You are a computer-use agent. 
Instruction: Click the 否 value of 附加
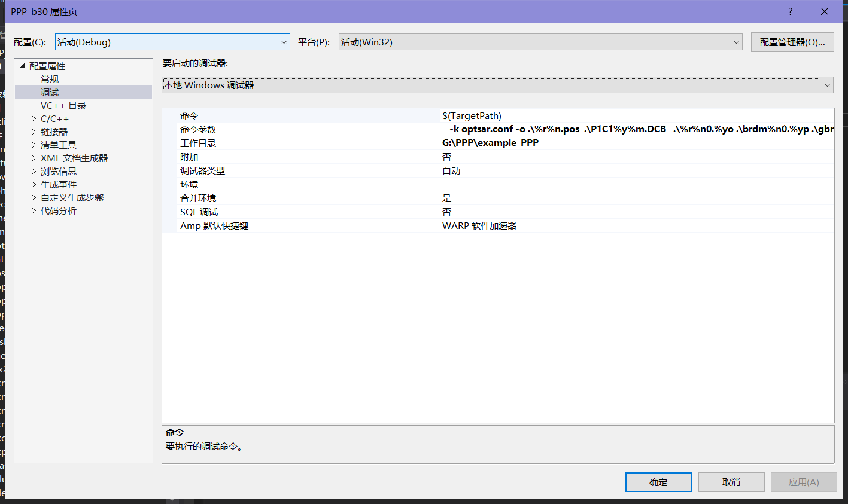pos(447,157)
